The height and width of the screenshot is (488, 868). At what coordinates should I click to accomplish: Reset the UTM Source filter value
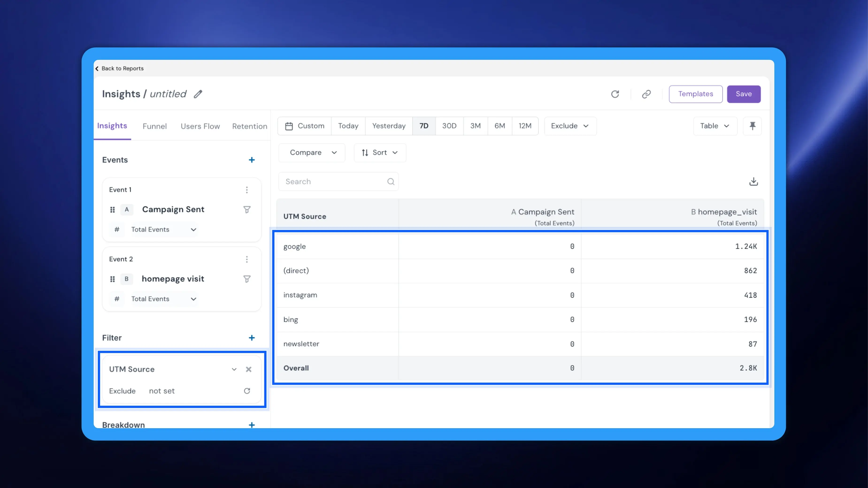(247, 391)
